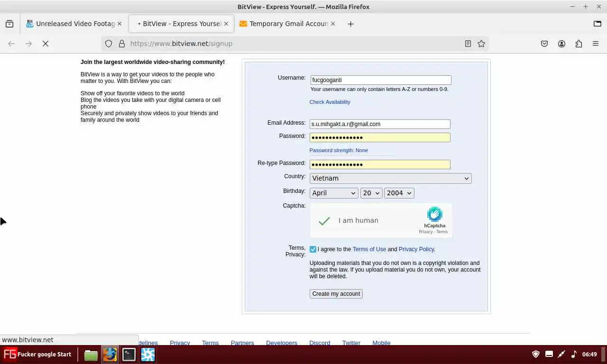Screen dimensions: 607x364
Task: Close the Temporary Gmail Account tab
Action: [x=332, y=24]
